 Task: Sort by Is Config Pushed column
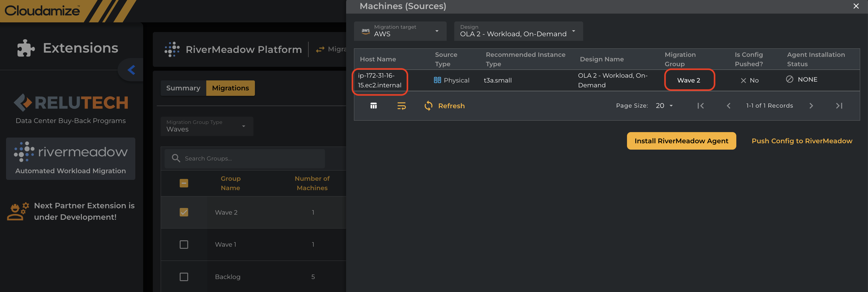pos(749,59)
